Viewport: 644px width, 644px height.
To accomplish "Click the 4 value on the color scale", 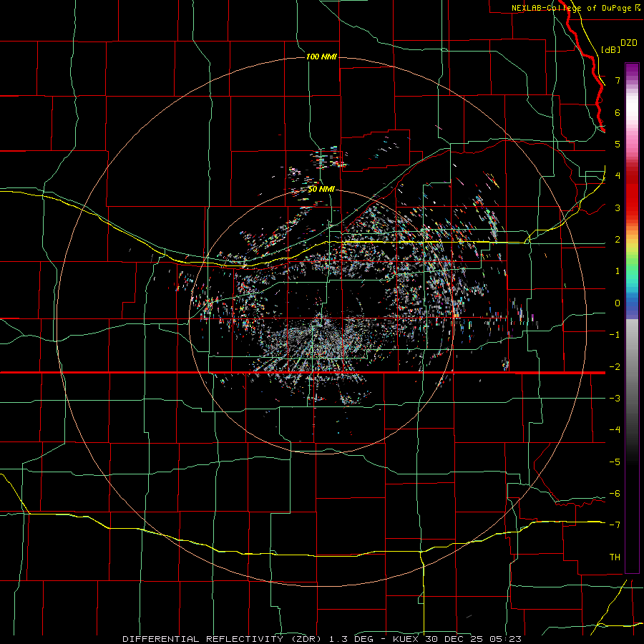I will (618, 176).
